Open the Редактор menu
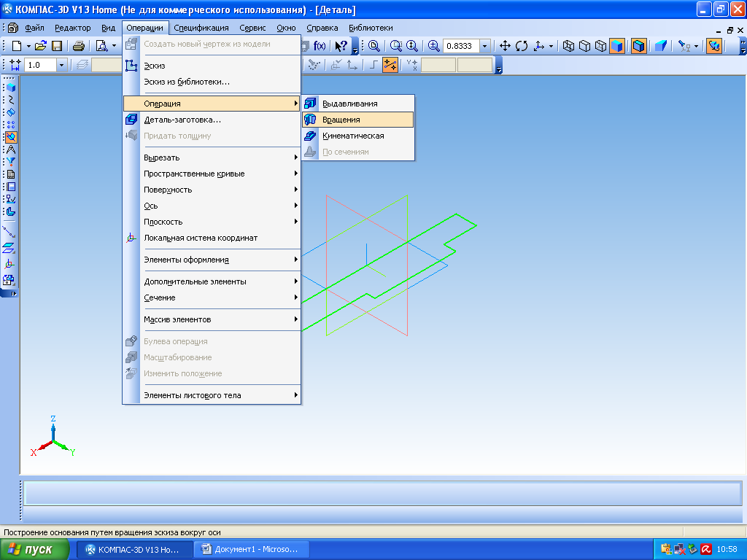 [72, 28]
